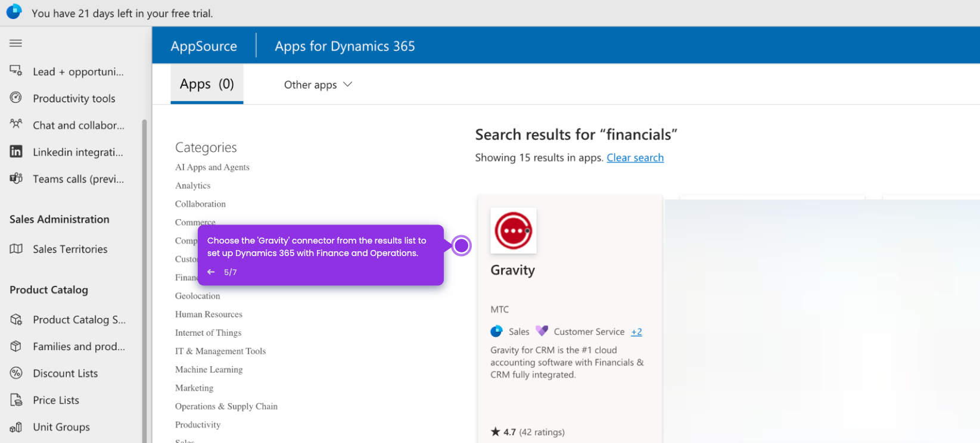Filter by AI Apps and Agents category
Image resolution: width=980 pixels, height=443 pixels.
point(212,167)
